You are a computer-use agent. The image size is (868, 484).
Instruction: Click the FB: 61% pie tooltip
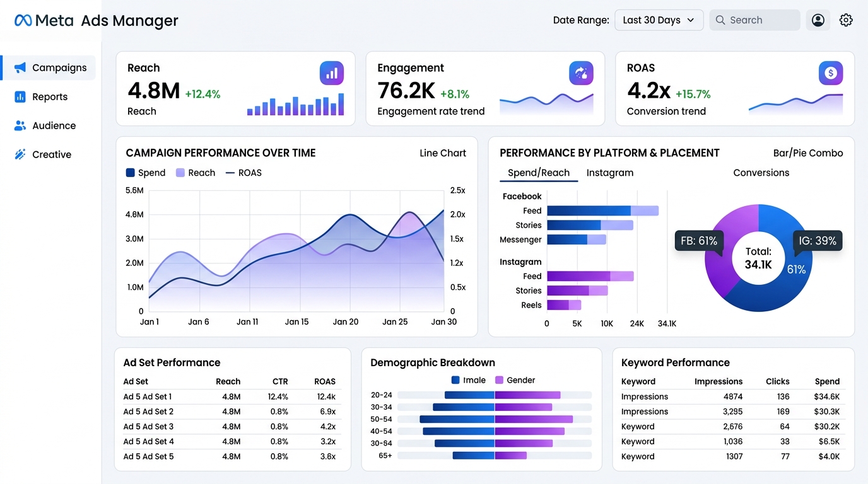coord(699,241)
